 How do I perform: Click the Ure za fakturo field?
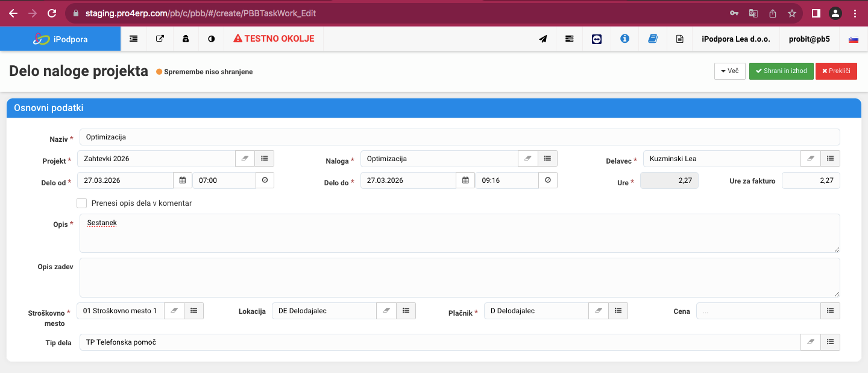tap(811, 180)
